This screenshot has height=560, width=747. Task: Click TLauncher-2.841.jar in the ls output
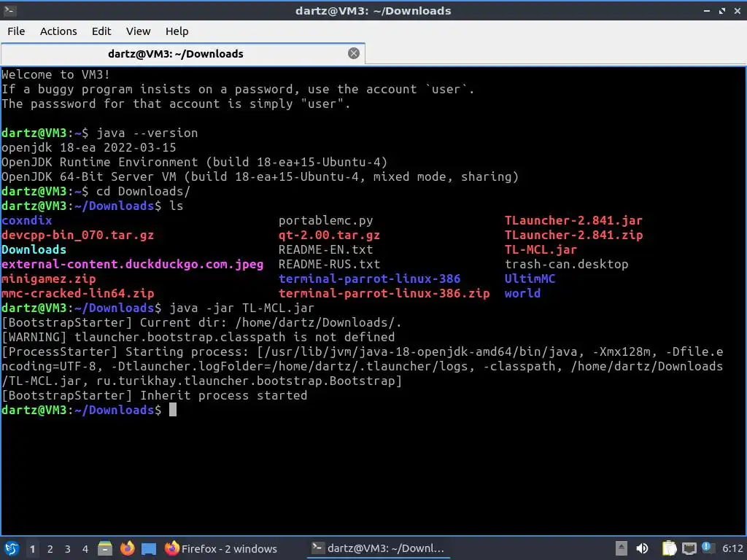(573, 220)
